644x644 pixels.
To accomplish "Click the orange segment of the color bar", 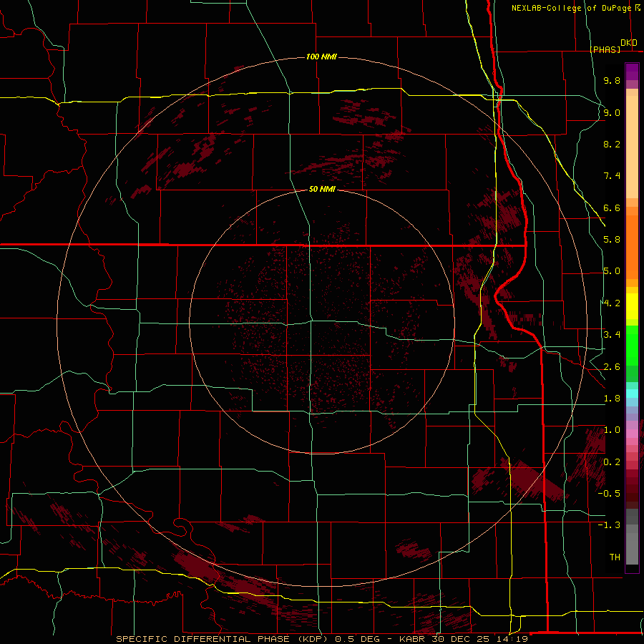I will pos(632,248).
